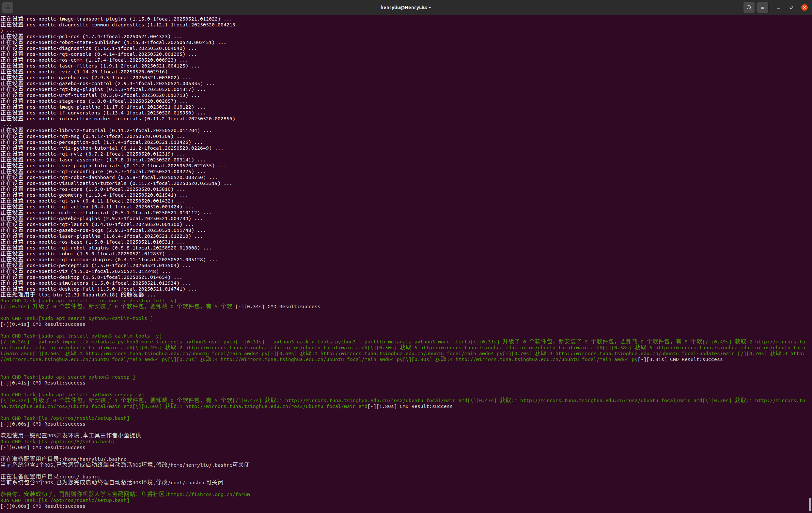
Task: Restore down the terminal window
Action: (791, 8)
